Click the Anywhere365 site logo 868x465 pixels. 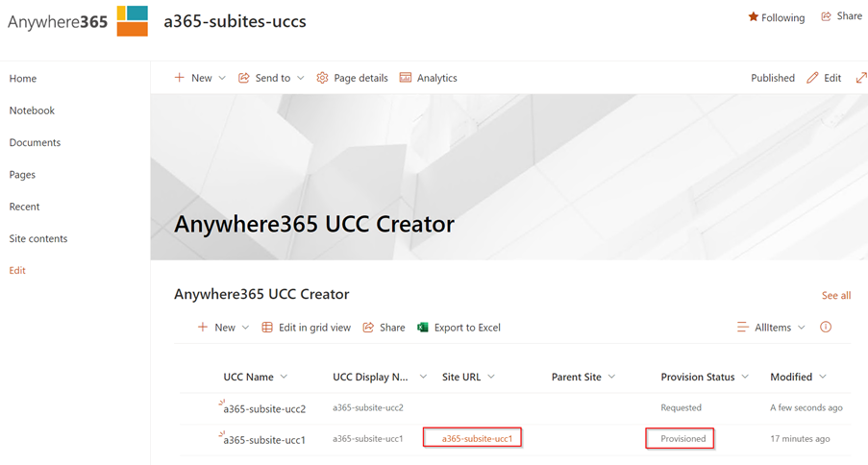[132, 20]
